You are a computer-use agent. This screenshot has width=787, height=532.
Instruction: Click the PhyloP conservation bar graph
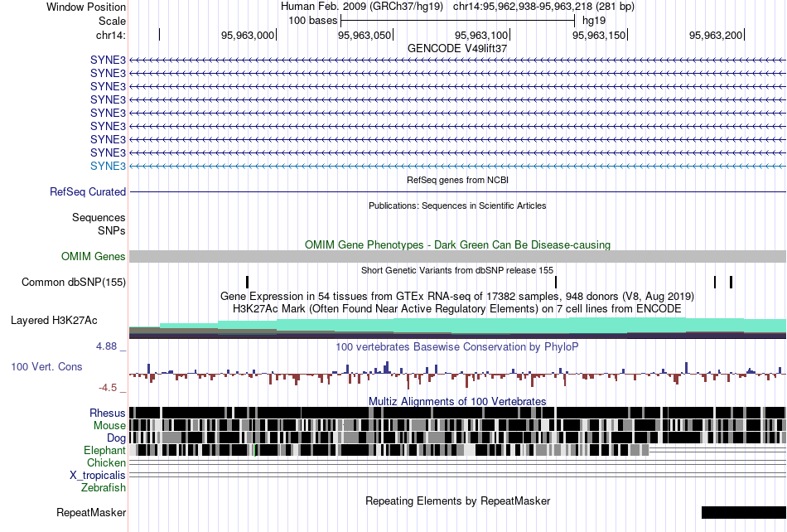click(x=457, y=375)
